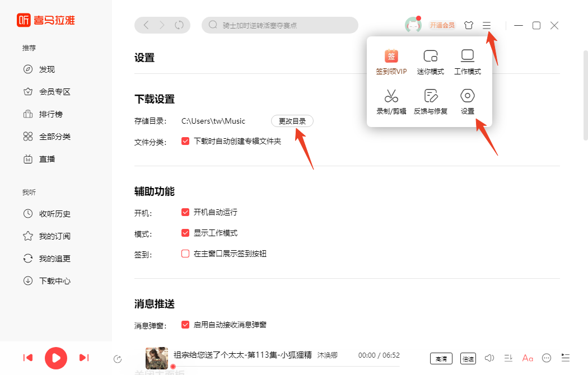Click the Ximalaya logo

coord(46,20)
